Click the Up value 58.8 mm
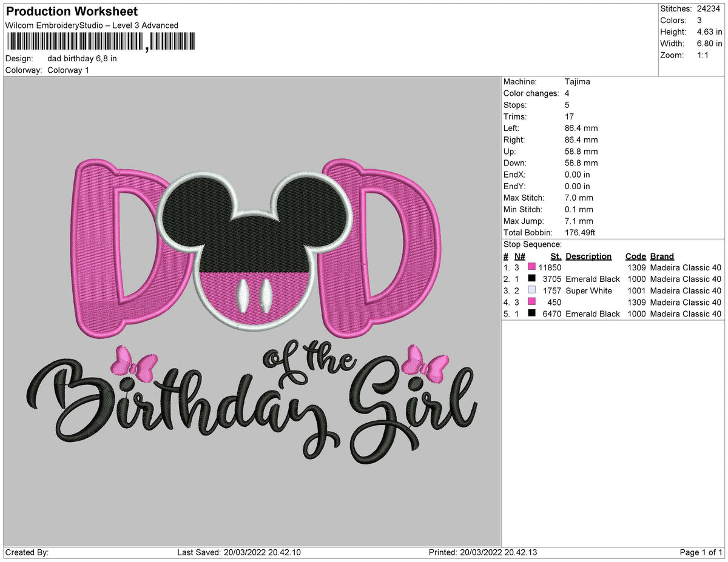The height and width of the screenshot is (562, 728). 581,152
